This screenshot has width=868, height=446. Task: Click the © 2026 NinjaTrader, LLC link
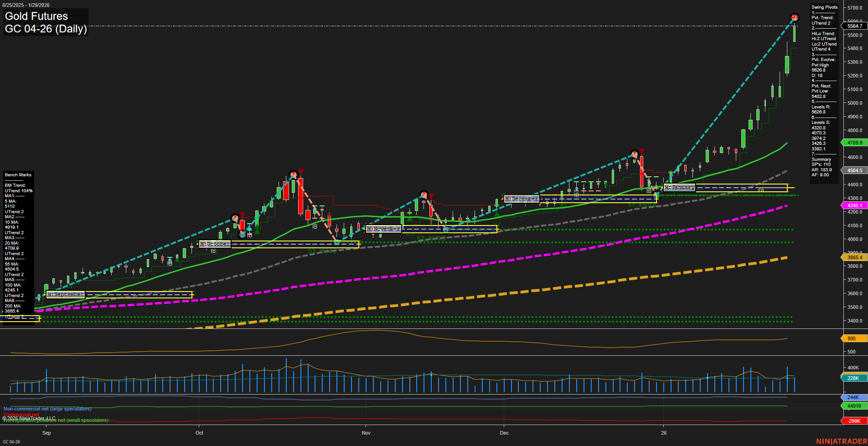point(29,418)
